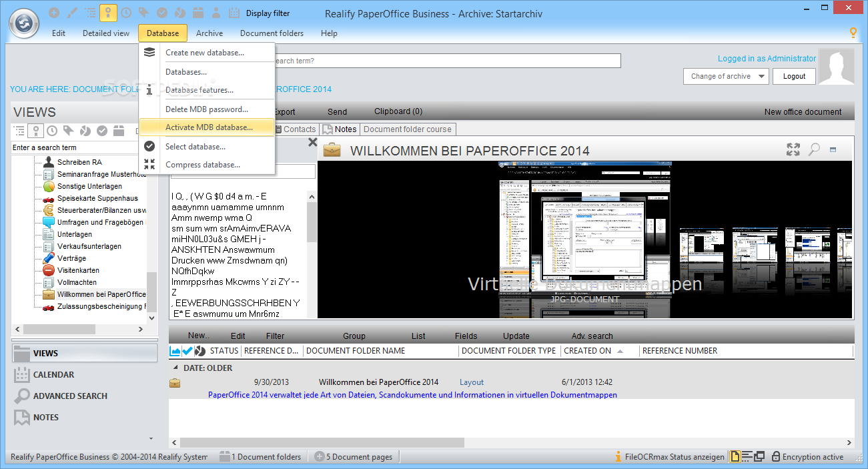The width and height of the screenshot is (868, 469).
Task: Click box icon in Views panel toolbar
Action: tap(119, 131)
